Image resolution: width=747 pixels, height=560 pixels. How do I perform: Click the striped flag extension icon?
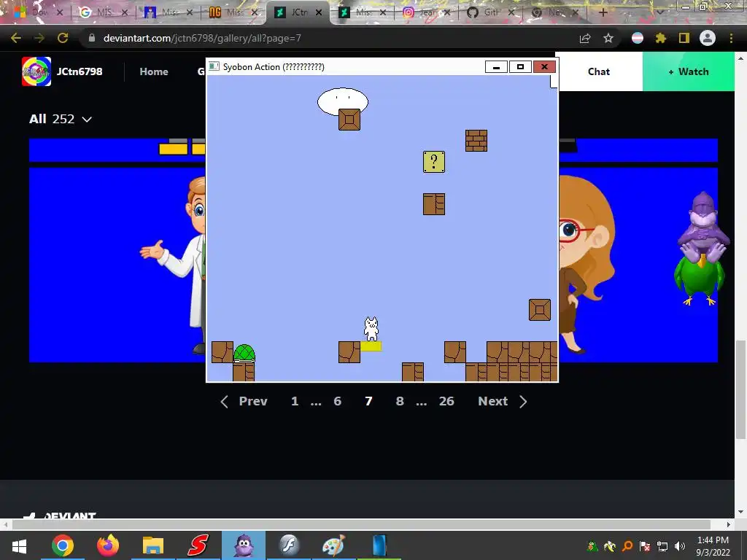[x=638, y=38]
